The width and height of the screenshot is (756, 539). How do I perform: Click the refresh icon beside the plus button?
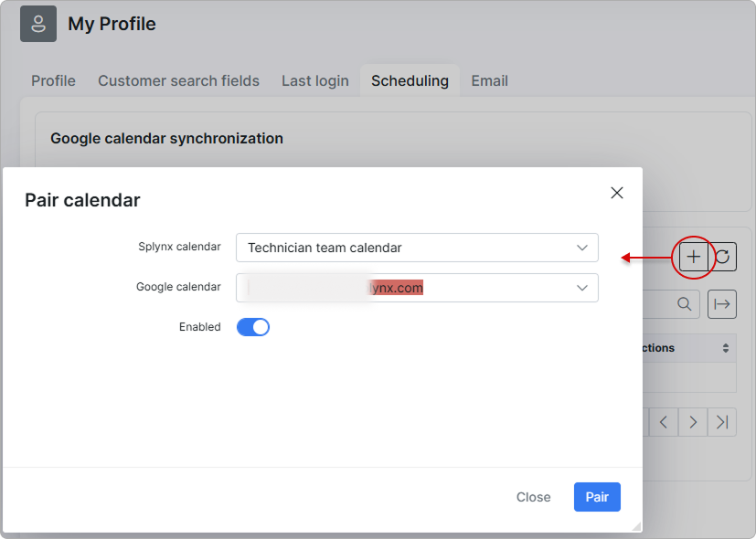pos(722,257)
